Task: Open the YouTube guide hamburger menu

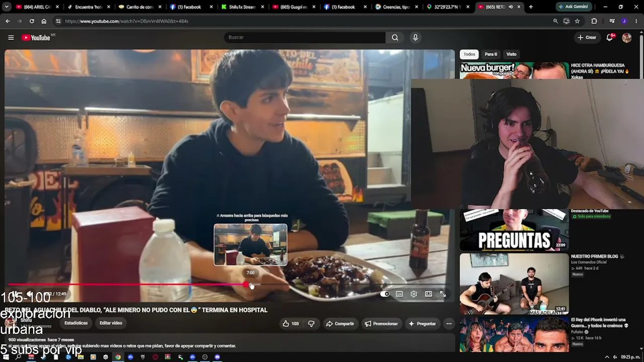Action: [x=11, y=38]
